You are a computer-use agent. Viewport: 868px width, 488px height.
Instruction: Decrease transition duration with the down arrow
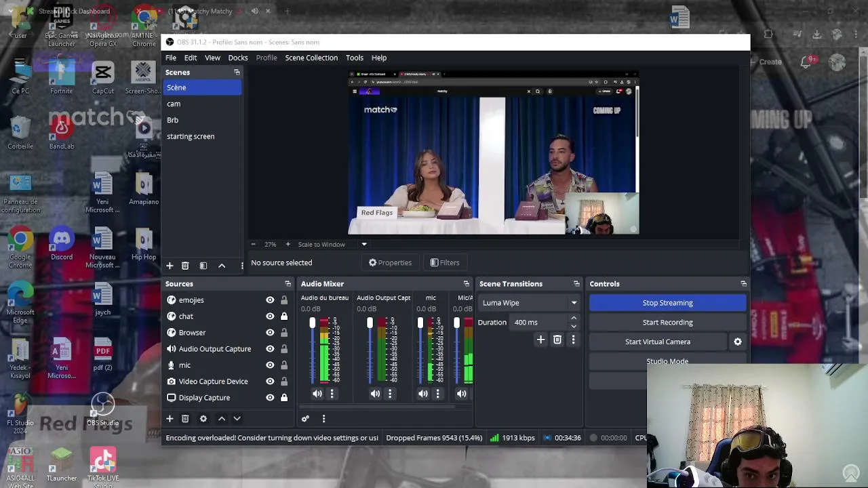coord(574,326)
